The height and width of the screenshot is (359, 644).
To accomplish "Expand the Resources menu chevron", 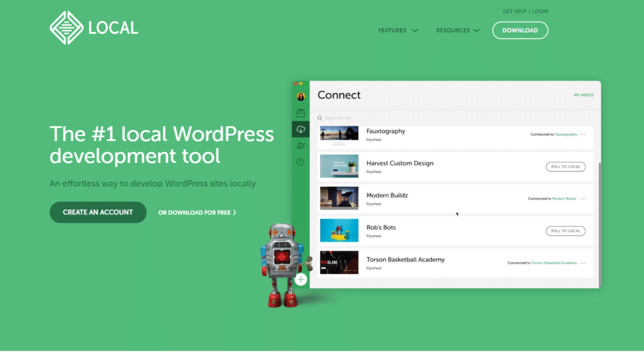I will [477, 30].
